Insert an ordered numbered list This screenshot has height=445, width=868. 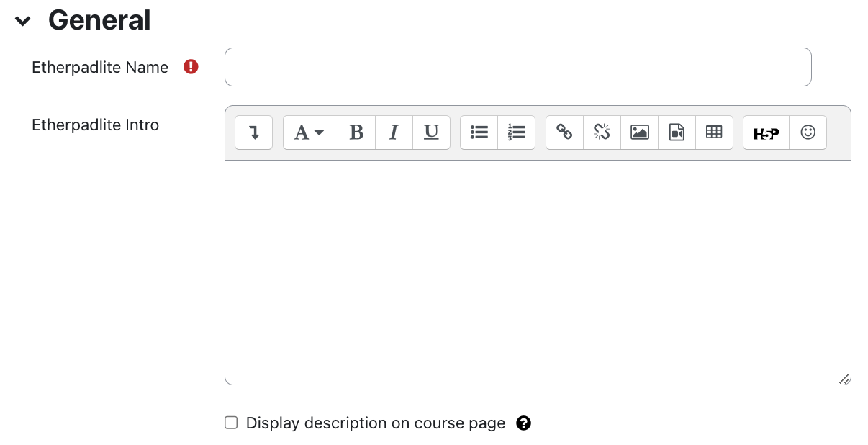coord(516,132)
